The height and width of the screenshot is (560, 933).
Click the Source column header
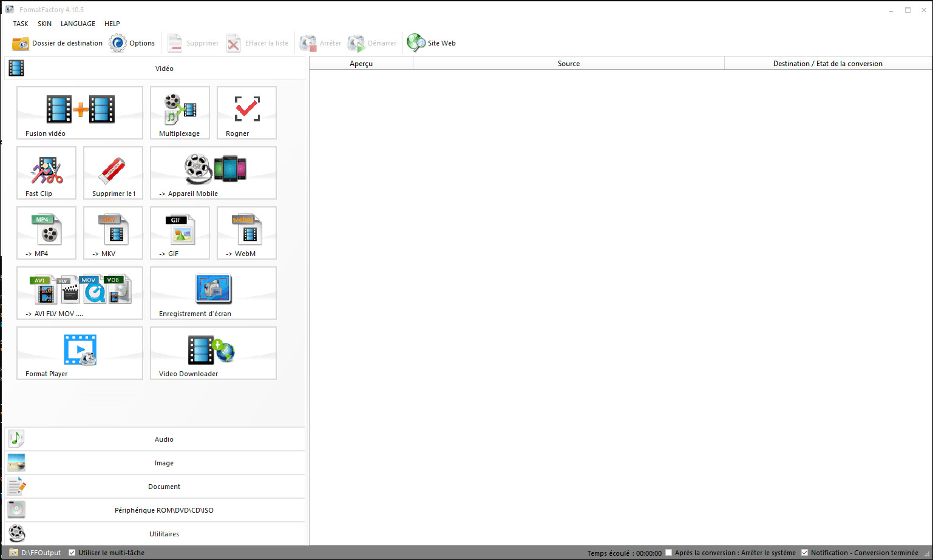pos(569,63)
